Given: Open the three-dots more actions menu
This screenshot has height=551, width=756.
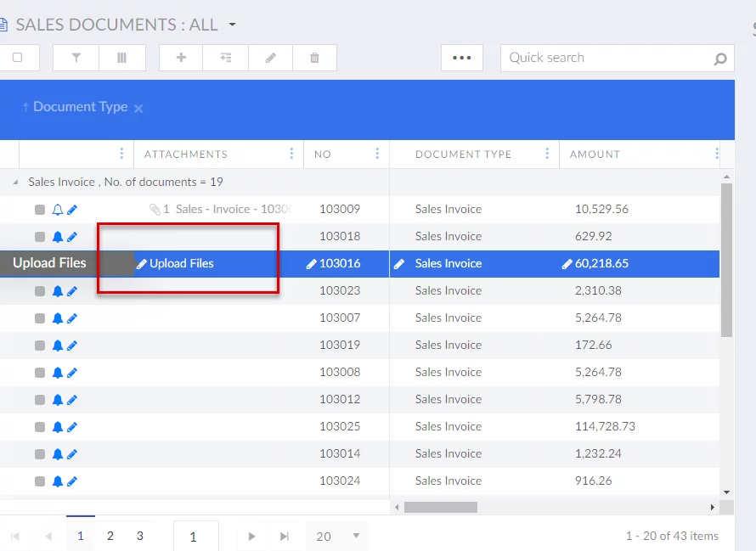Looking at the screenshot, I should pos(461,58).
